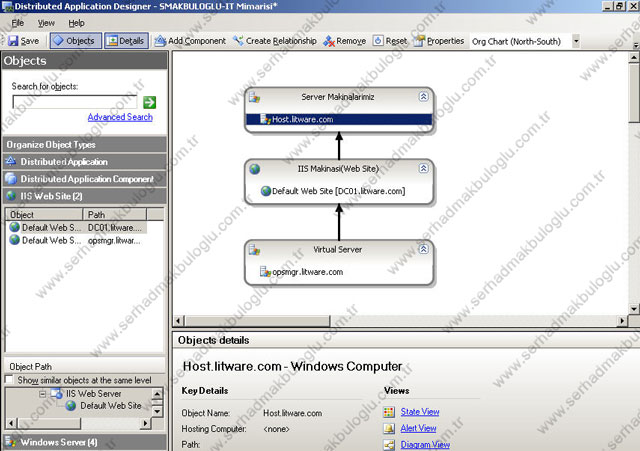
Task: Click the Reset toolbar button
Action: (390, 41)
